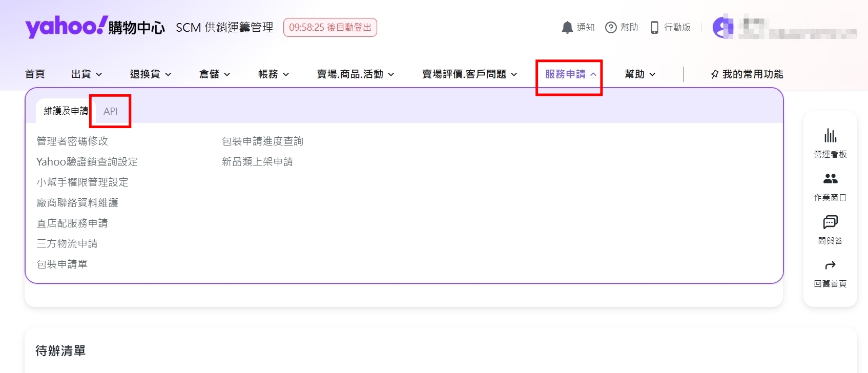Go to 首頁 in navigation bar
The width and height of the screenshot is (868, 373).
pyautogui.click(x=35, y=74)
